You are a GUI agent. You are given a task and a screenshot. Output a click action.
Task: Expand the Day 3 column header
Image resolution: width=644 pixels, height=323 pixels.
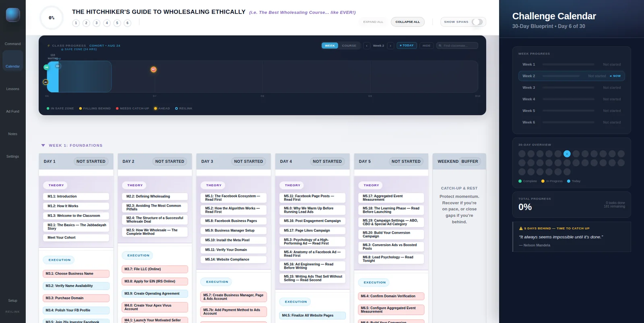click(x=233, y=161)
